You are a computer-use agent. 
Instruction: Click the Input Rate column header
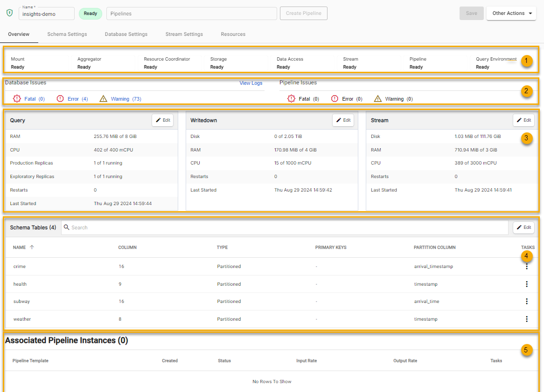click(x=307, y=360)
